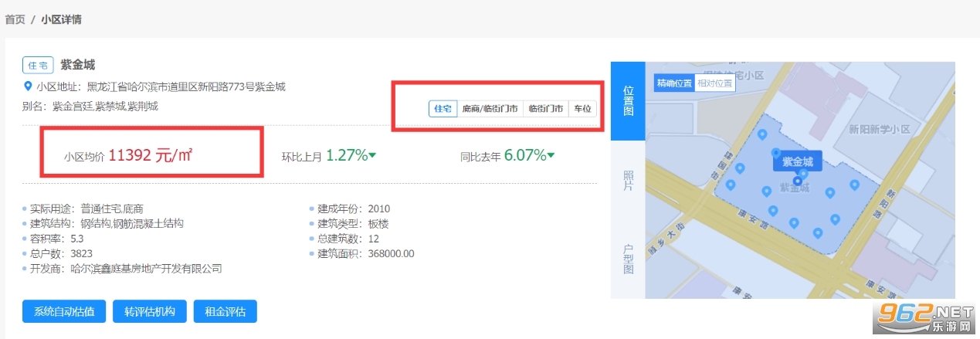Click the 住宅 tag badge before the title

[39, 65]
